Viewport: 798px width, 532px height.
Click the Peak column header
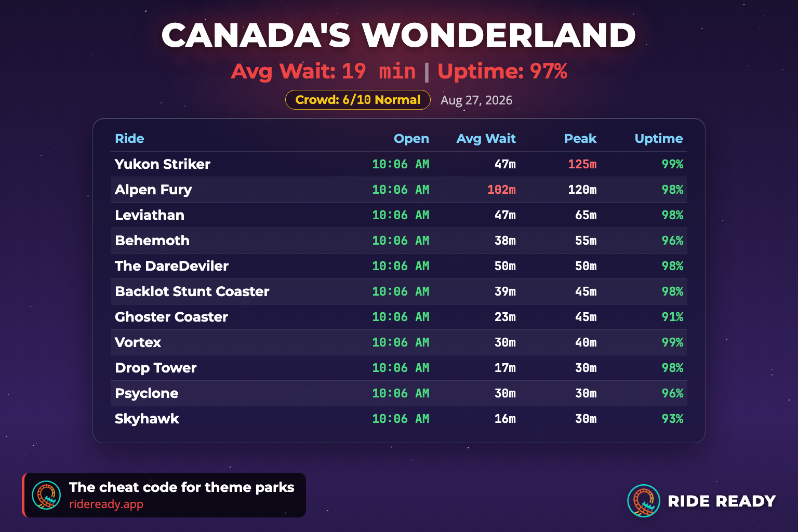point(580,139)
